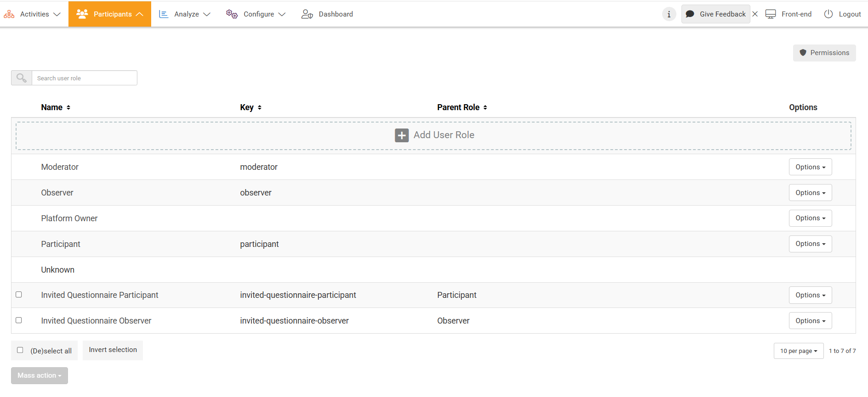Toggle the (De)select all checkbox
868x397 pixels.
pos(20,350)
